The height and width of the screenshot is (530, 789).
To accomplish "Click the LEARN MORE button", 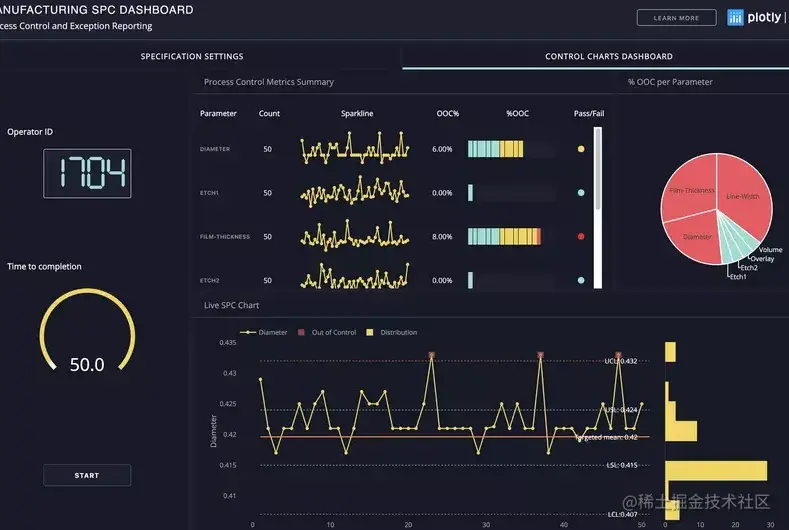I will coord(676,18).
